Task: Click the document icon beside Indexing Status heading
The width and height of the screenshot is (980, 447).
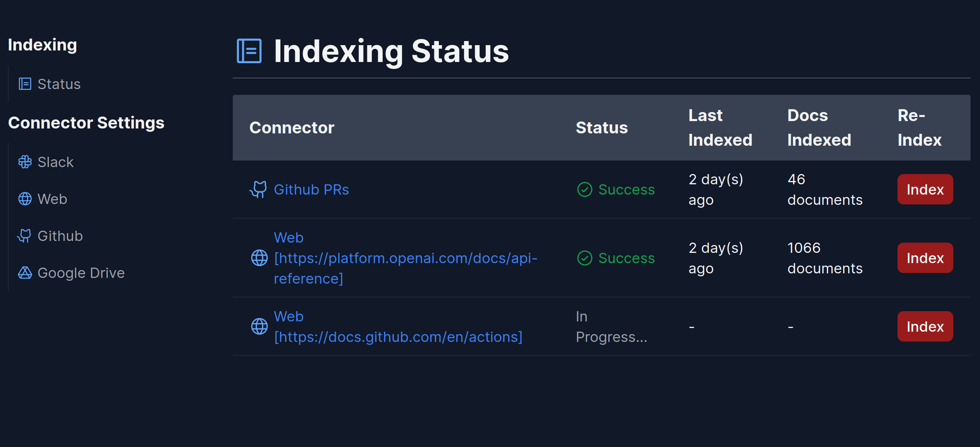Action: [x=249, y=50]
